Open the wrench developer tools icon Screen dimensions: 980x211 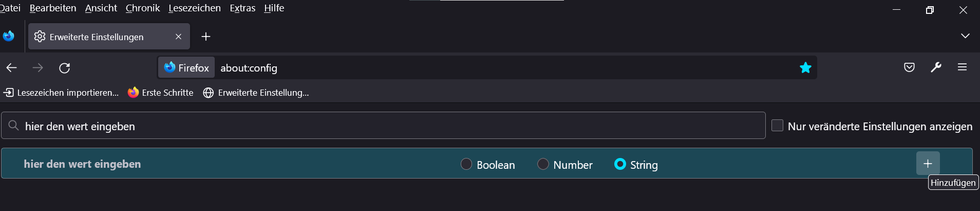pyautogui.click(x=936, y=67)
